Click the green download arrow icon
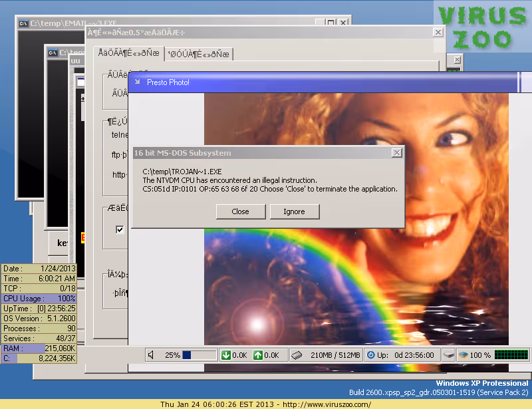This screenshot has height=409, width=532. [x=225, y=355]
